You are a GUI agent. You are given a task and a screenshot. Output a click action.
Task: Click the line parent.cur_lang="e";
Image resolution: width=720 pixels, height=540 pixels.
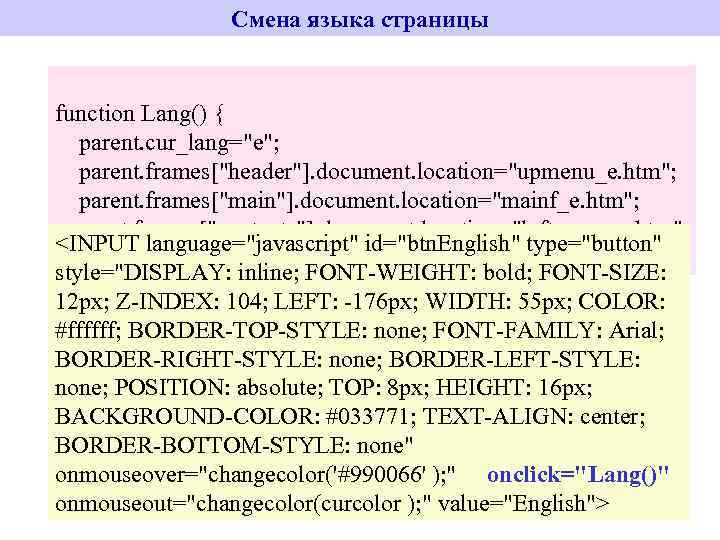click(179, 143)
